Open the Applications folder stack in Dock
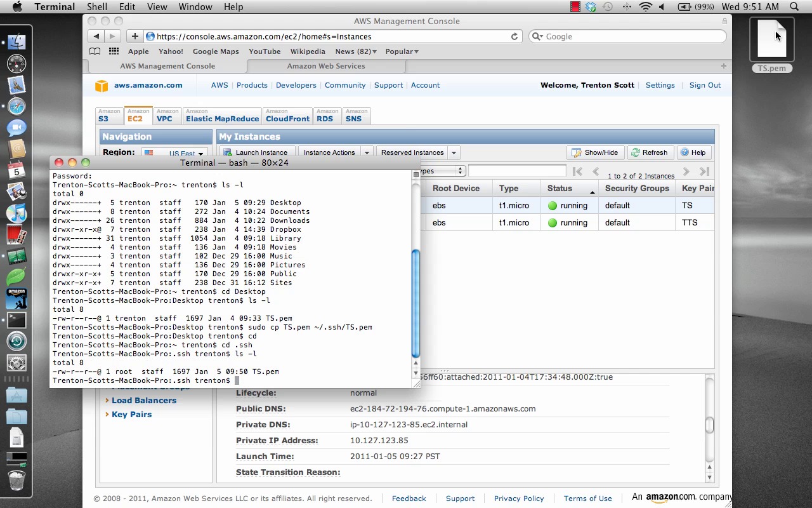This screenshot has height=508, width=812. pos(16,395)
